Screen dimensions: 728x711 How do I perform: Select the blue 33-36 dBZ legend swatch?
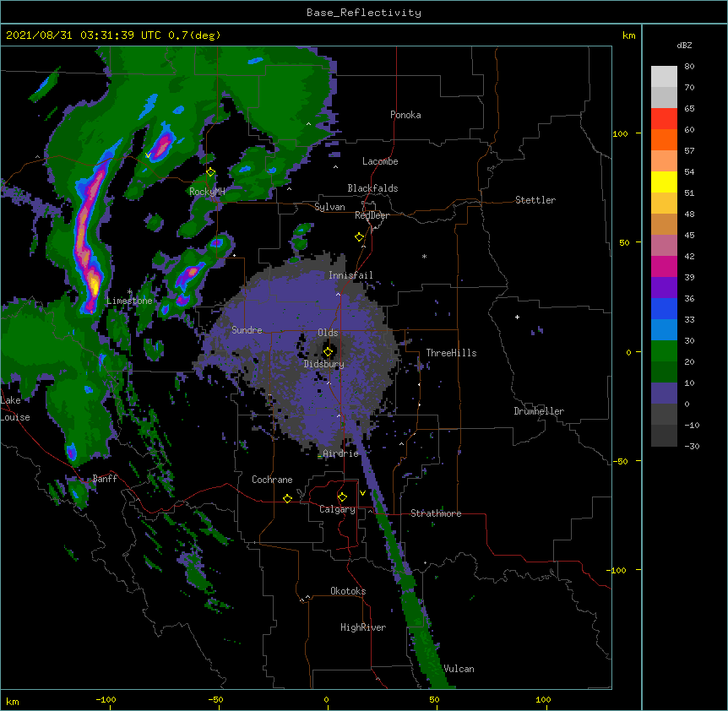tap(664, 309)
